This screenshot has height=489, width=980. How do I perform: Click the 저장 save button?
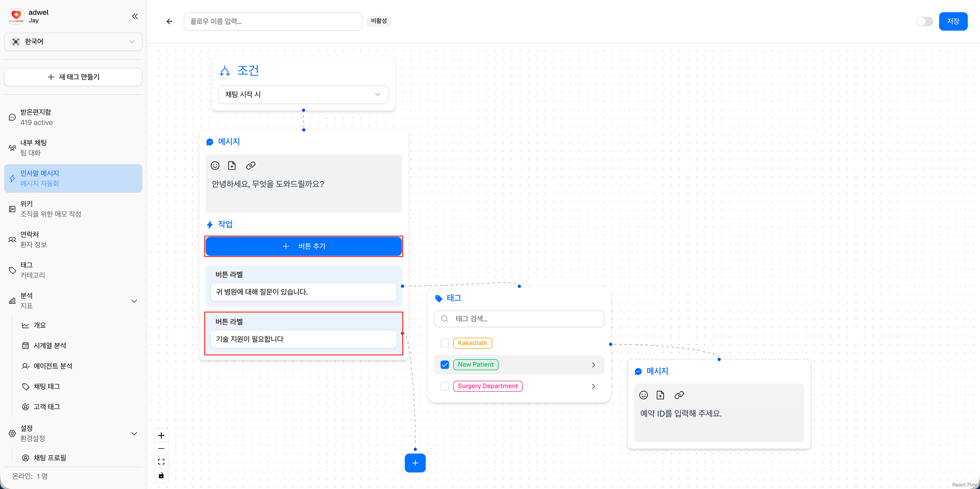click(x=953, y=21)
